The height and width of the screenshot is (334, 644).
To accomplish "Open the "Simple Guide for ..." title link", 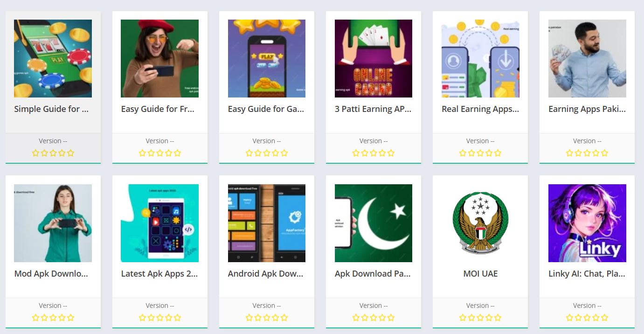I will (51, 109).
